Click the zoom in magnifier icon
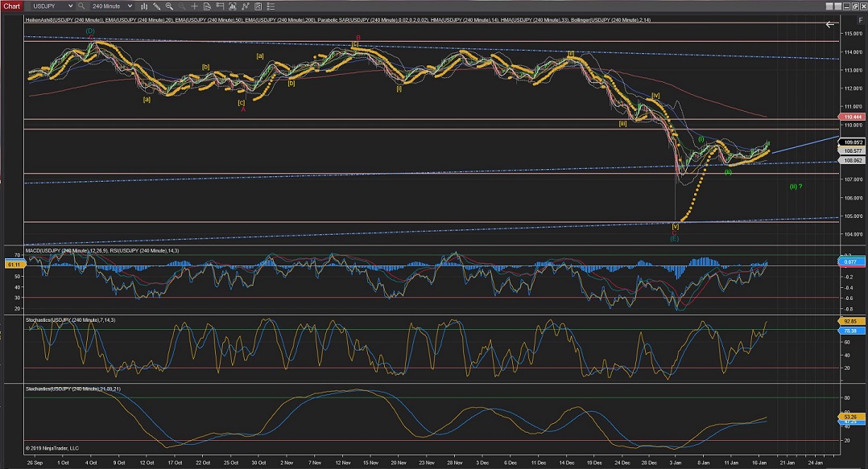This screenshot has width=868, height=469. click(169, 6)
